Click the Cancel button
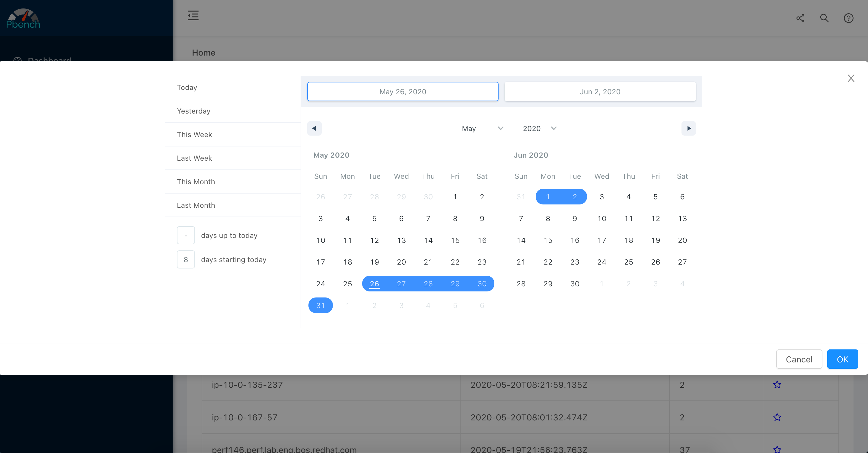The height and width of the screenshot is (453, 868). tap(799, 359)
